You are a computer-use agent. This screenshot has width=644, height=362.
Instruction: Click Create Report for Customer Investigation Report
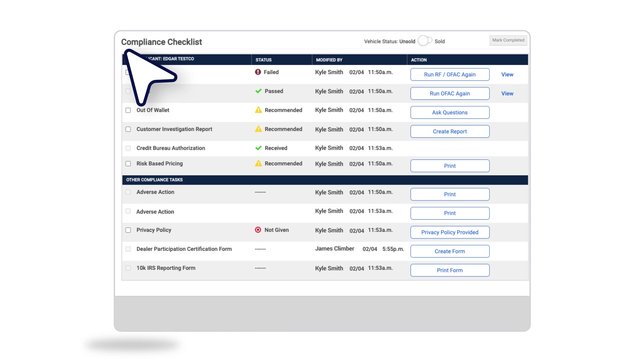(x=450, y=131)
